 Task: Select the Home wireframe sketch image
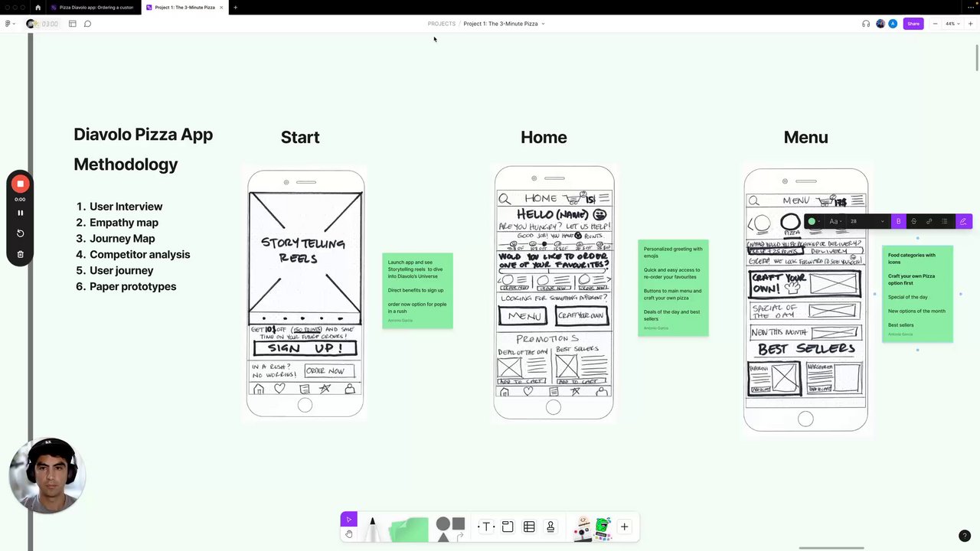pyautogui.click(x=554, y=292)
